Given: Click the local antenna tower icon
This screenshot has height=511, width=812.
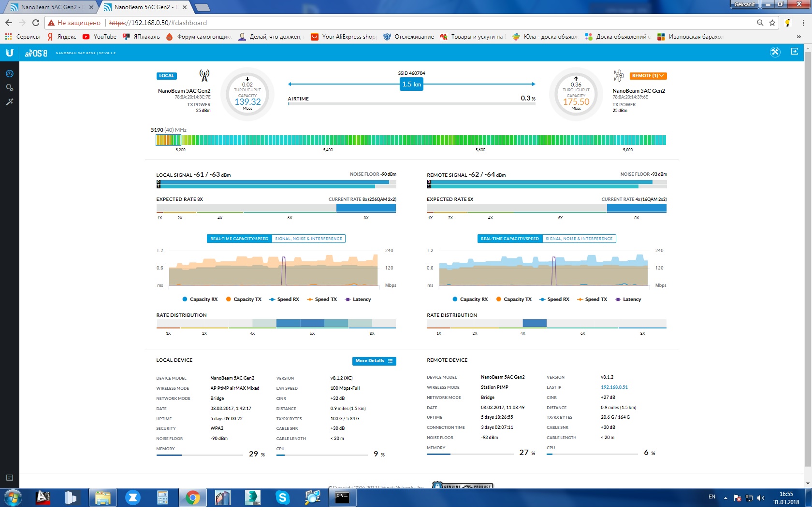Looking at the screenshot, I should coord(204,76).
